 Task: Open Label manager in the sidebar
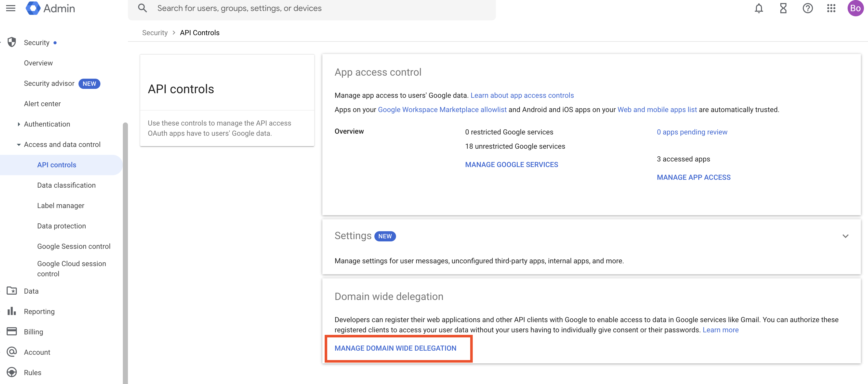[x=61, y=206]
